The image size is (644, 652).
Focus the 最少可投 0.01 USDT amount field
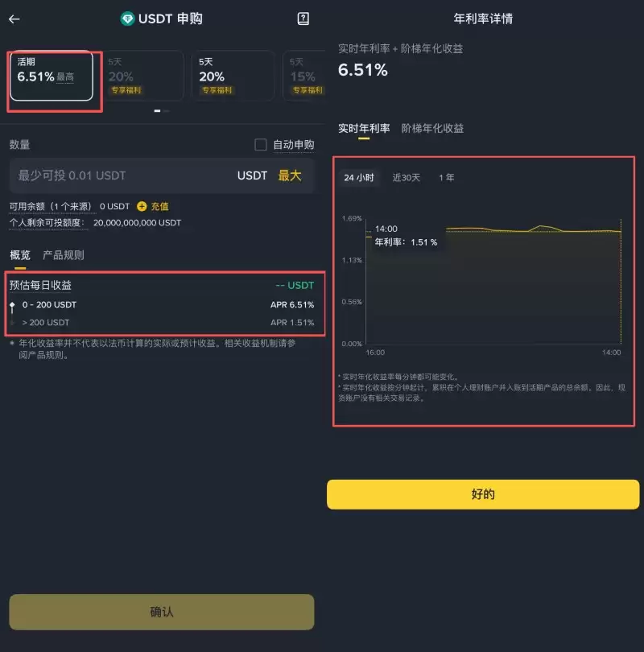click(x=162, y=175)
